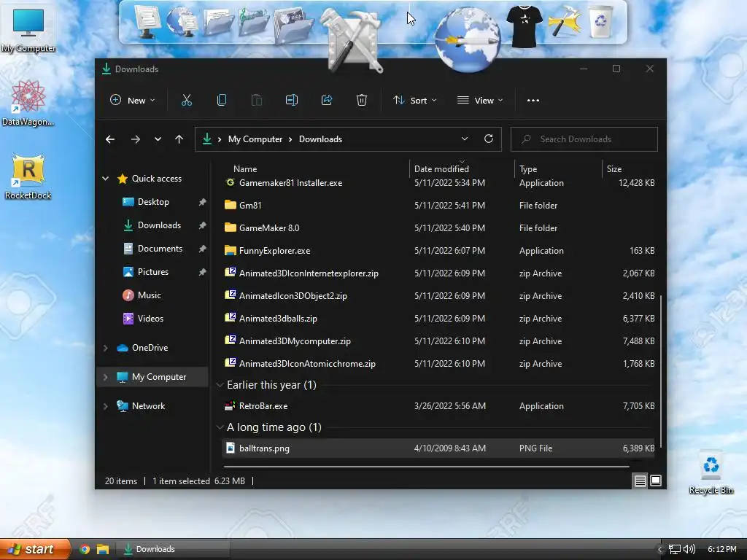Select Documents in navigation pane
The image size is (747, 560).
pyautogui.click(x=160, y=249)
